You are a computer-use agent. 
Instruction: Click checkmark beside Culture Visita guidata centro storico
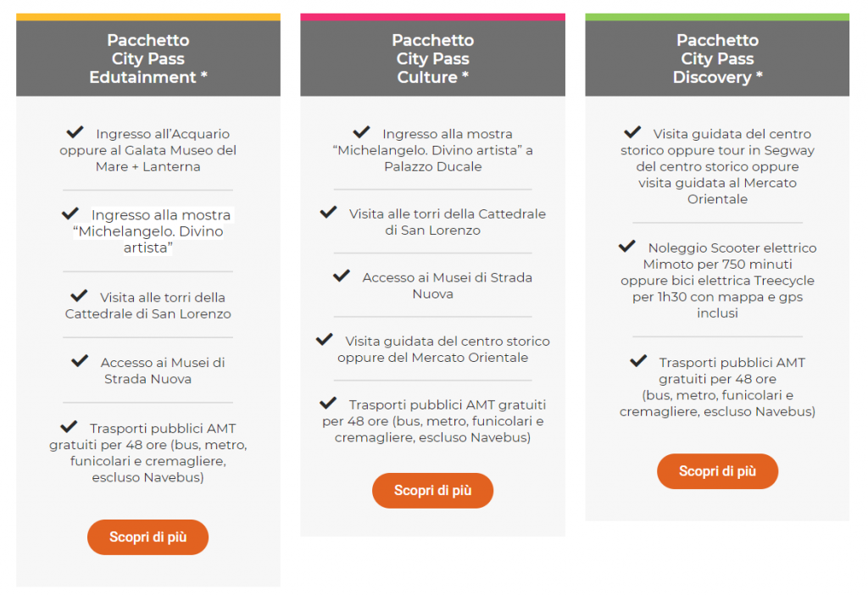point(325,340)
